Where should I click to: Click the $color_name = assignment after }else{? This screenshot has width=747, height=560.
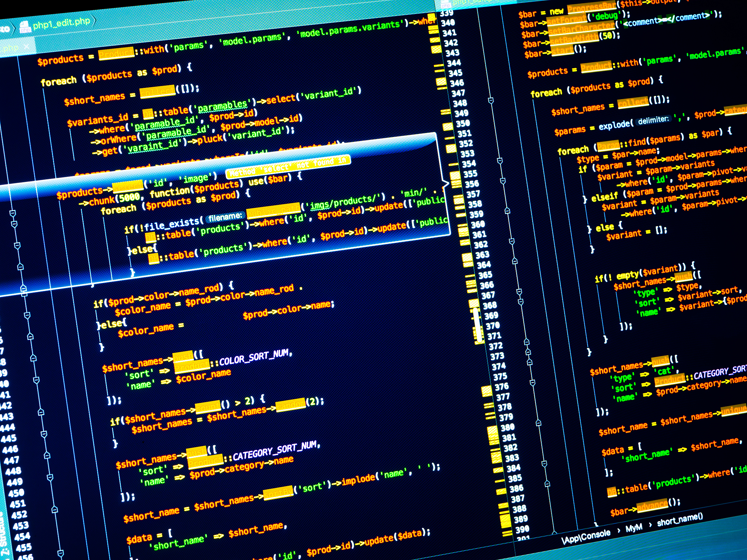tap(151, 330)
